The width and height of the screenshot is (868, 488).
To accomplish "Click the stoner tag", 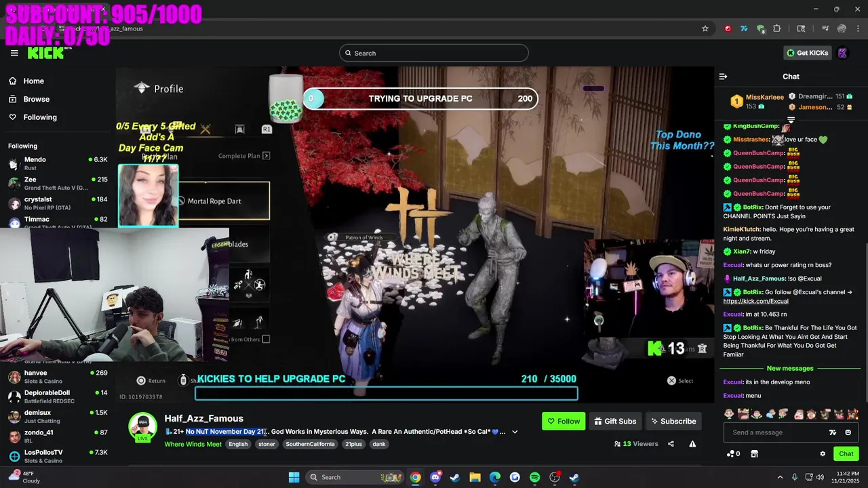I will point(267,444).
